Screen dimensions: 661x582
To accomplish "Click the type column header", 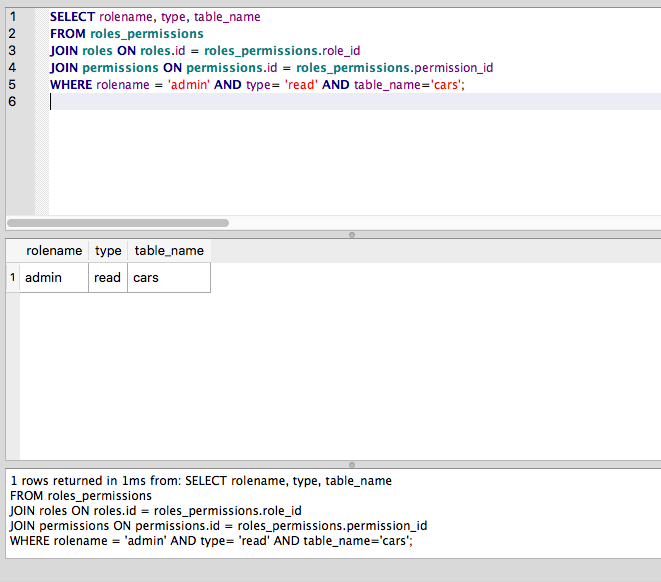I will [108, 251].
